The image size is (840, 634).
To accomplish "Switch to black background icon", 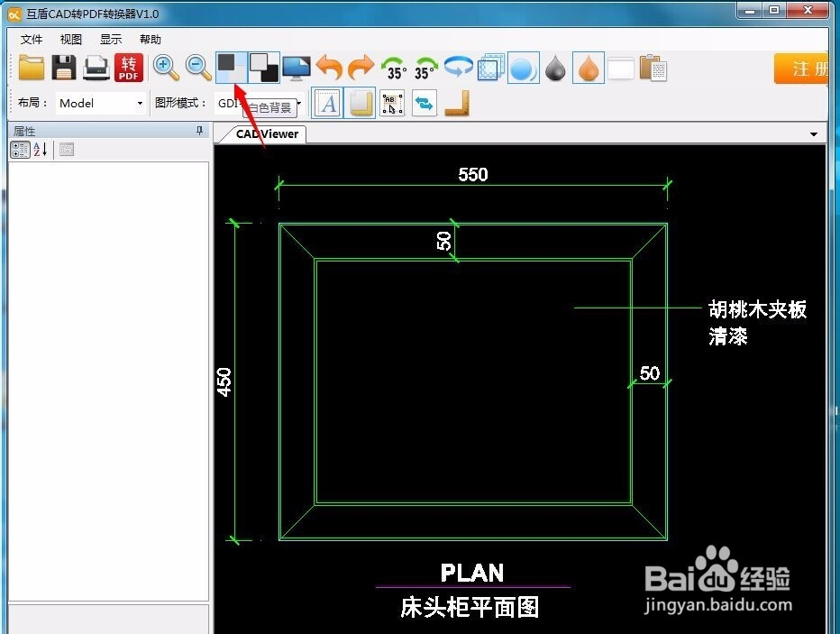I will (265, 68).
